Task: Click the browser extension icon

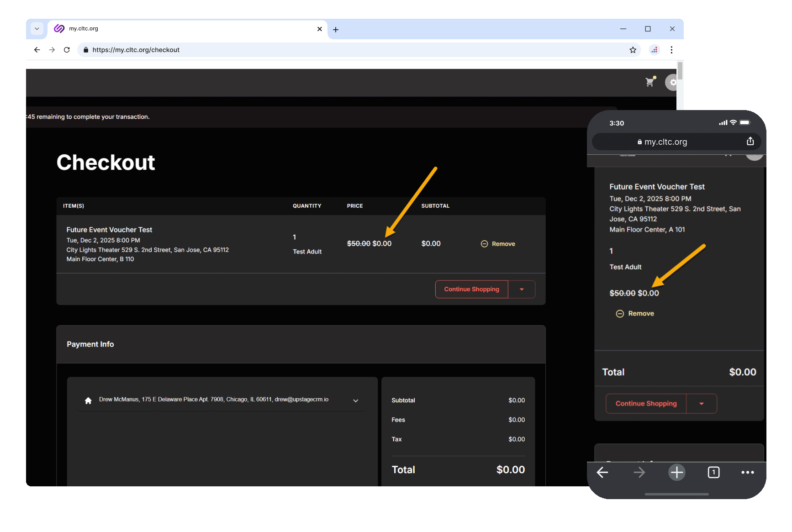Action: (x=655, y=50)
